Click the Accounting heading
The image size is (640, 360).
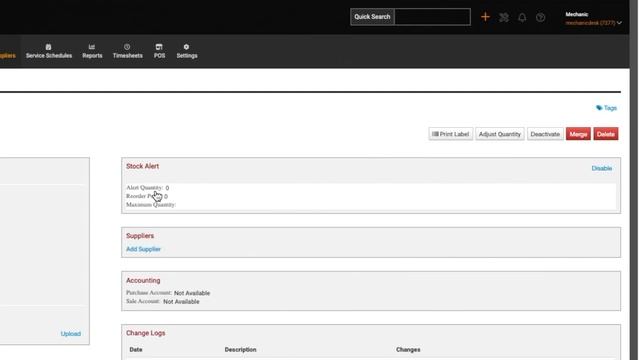click(x=143, y=280)
